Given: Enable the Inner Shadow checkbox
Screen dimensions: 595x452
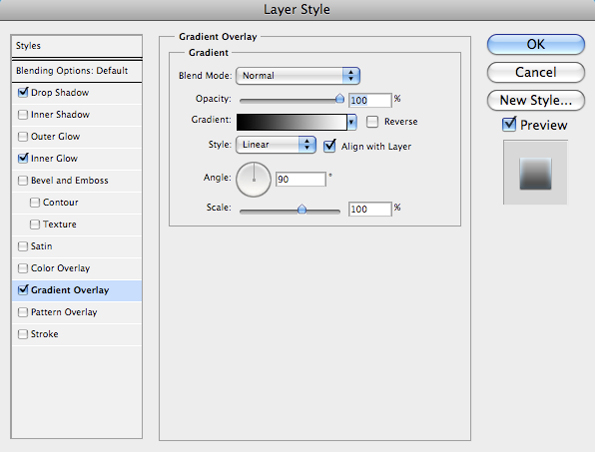Looking at the screenshot, I should 23,115.
